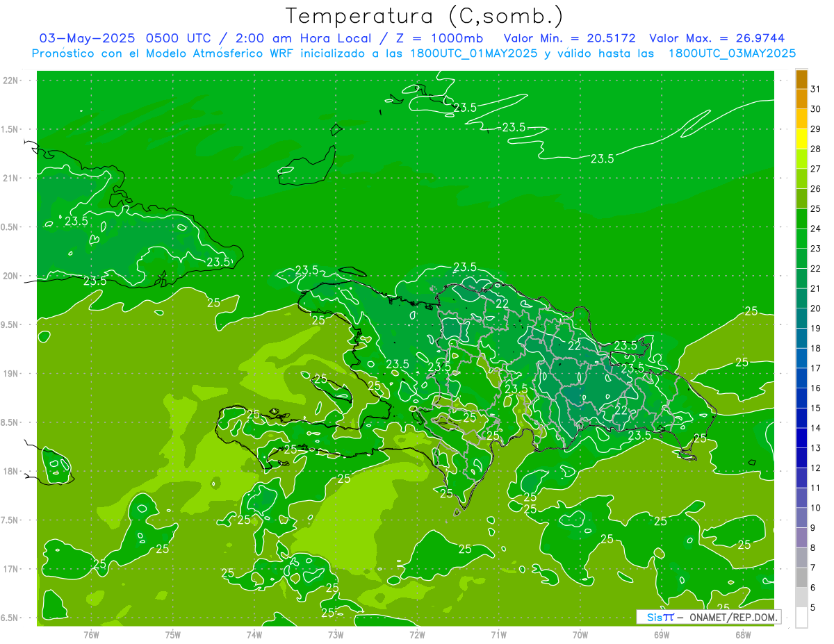Click the "70W" longitude axis label
The width and height of the screenshot is (834, 644).
point(580,634)
